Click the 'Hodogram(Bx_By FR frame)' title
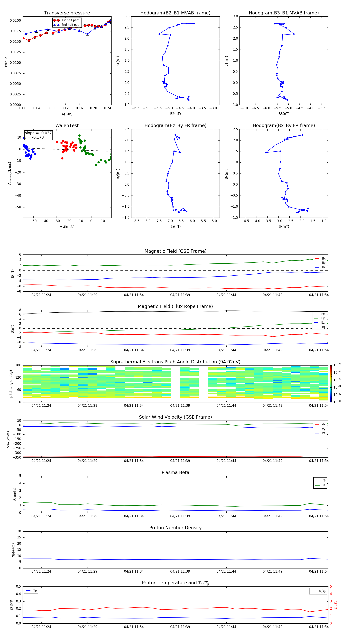Viewport: 351px width, 644px height. [284, 125]
